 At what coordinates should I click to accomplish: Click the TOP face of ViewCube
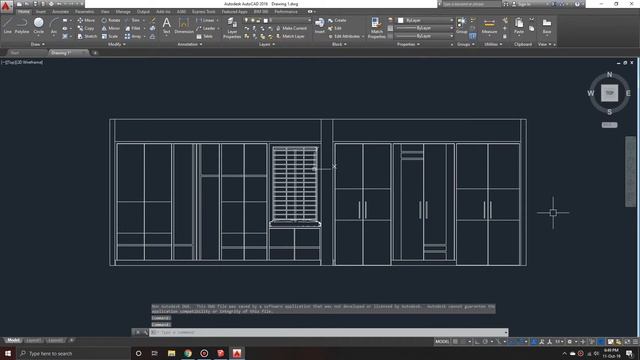point(609,93)
